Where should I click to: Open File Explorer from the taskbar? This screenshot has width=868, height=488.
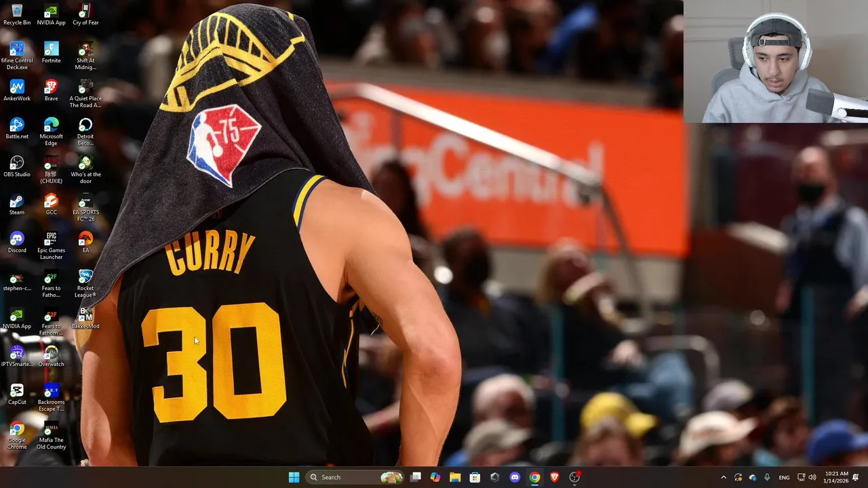click(455, 477)
